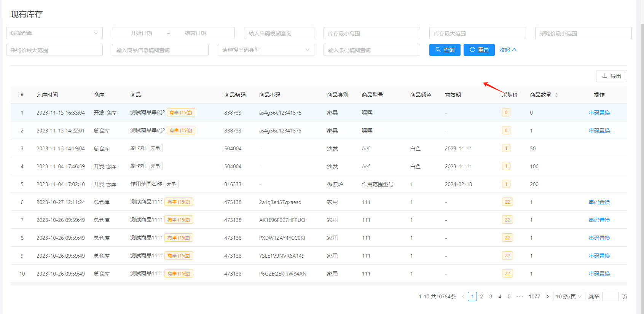Click the 入库时间 column header
The height and width of the screenshot is (314, 644).
tap(47, 95)
